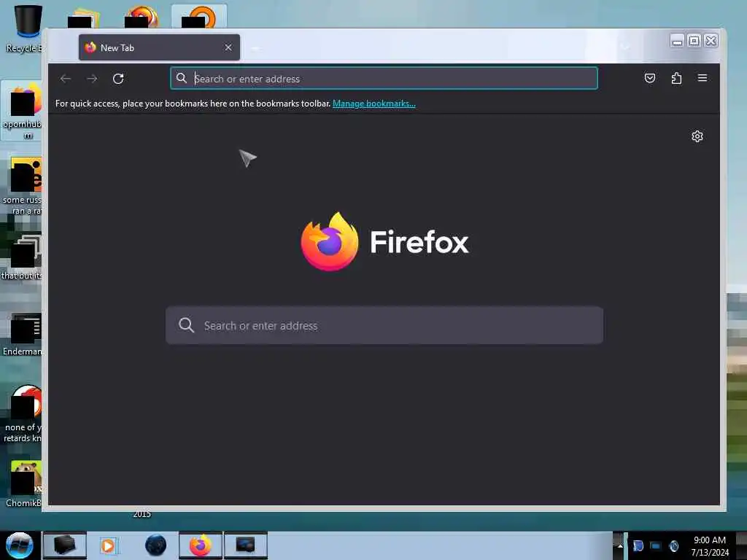
Task: Close the New Tab tab
Action: (228, 47)
